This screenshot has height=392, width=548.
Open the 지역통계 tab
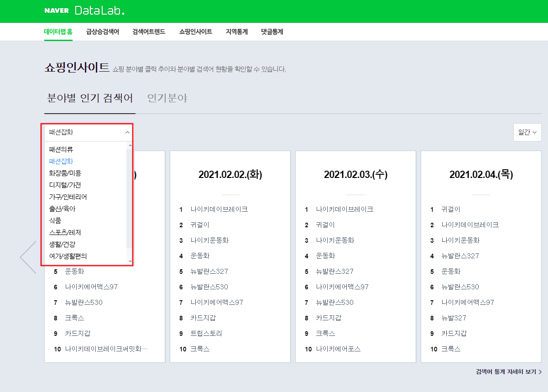(x=237, y=32)
